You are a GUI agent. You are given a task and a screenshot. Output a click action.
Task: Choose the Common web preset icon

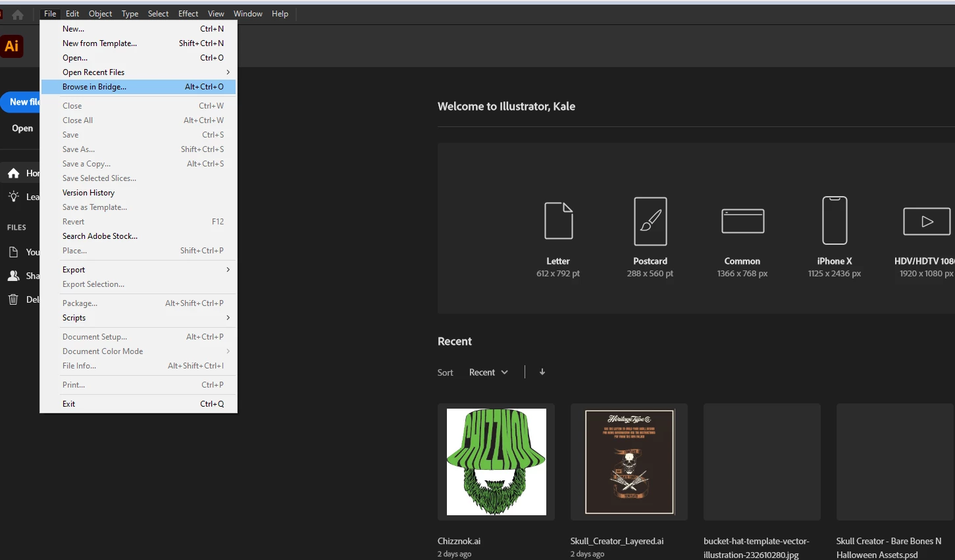(742, 221)
